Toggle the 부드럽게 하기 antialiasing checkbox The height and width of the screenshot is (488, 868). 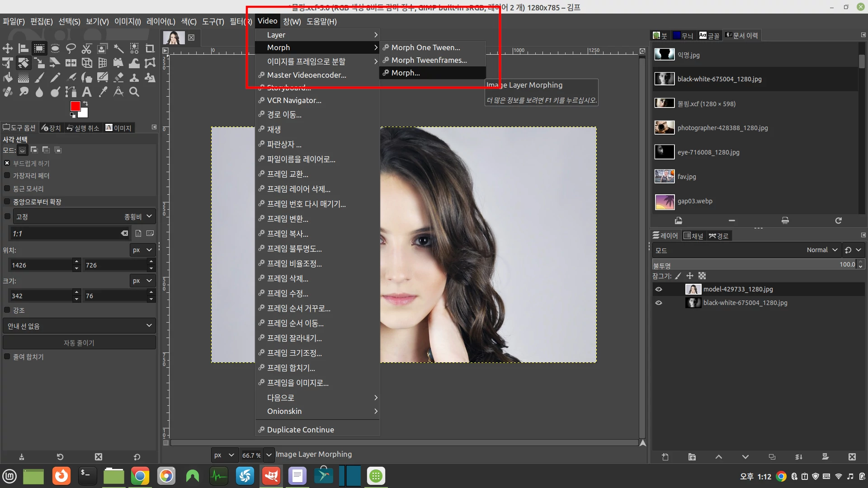click(7, 163)
